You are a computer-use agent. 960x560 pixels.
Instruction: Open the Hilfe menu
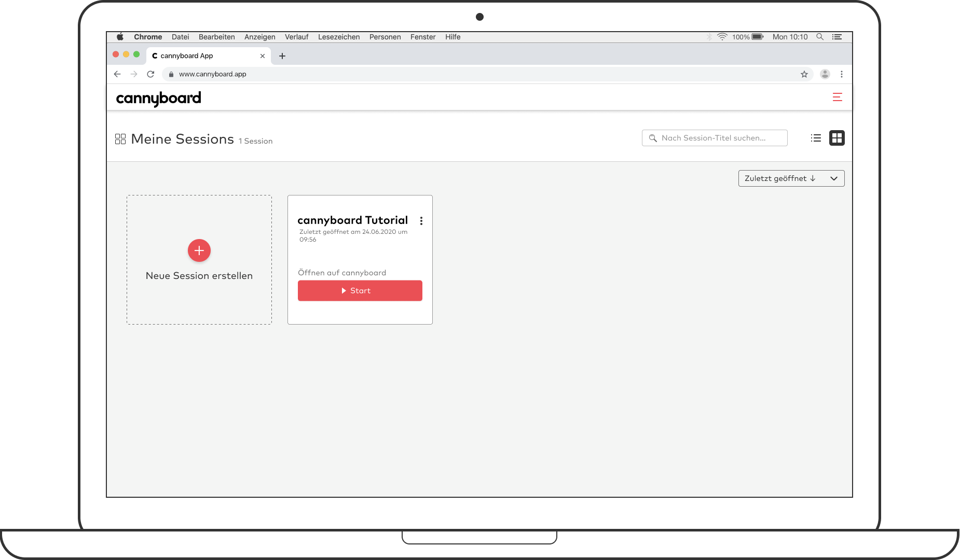tap(453, 37)
